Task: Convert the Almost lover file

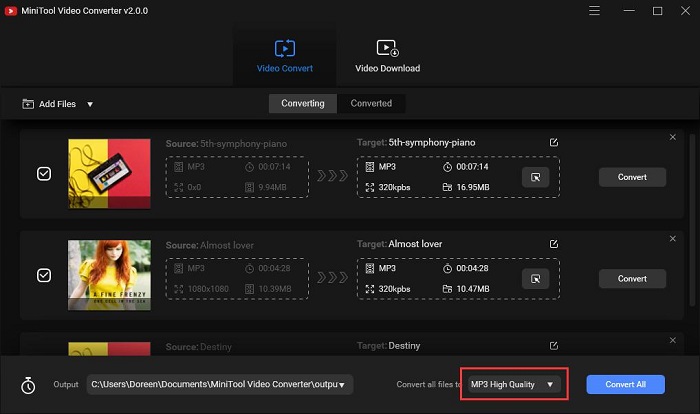Action: [x=632, y=279]
